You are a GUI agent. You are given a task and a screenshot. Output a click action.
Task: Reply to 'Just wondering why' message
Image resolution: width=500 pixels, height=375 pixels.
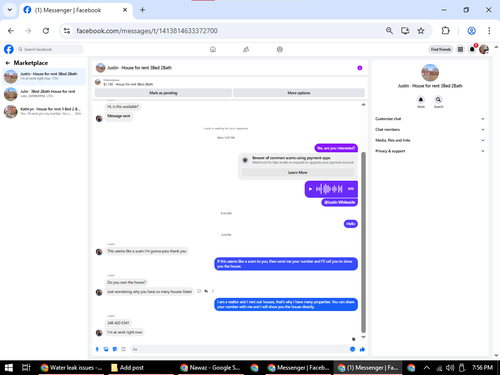coord(206,291)
